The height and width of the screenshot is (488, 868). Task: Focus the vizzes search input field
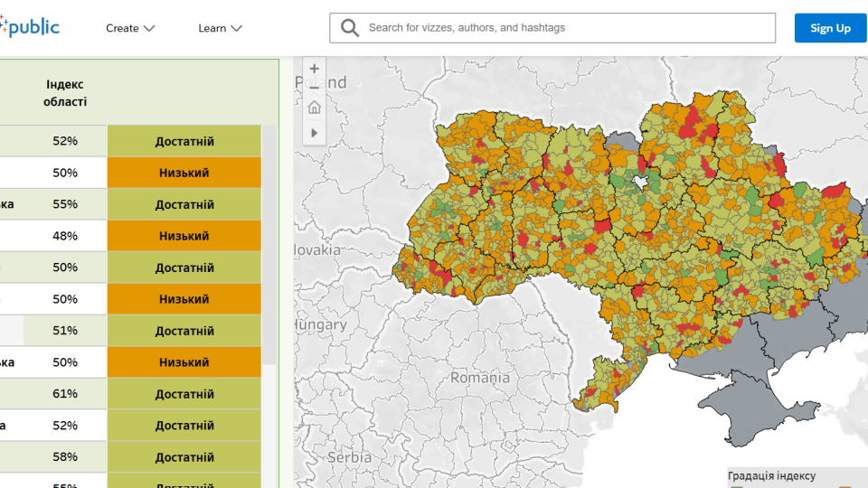[x=570, y=28]
